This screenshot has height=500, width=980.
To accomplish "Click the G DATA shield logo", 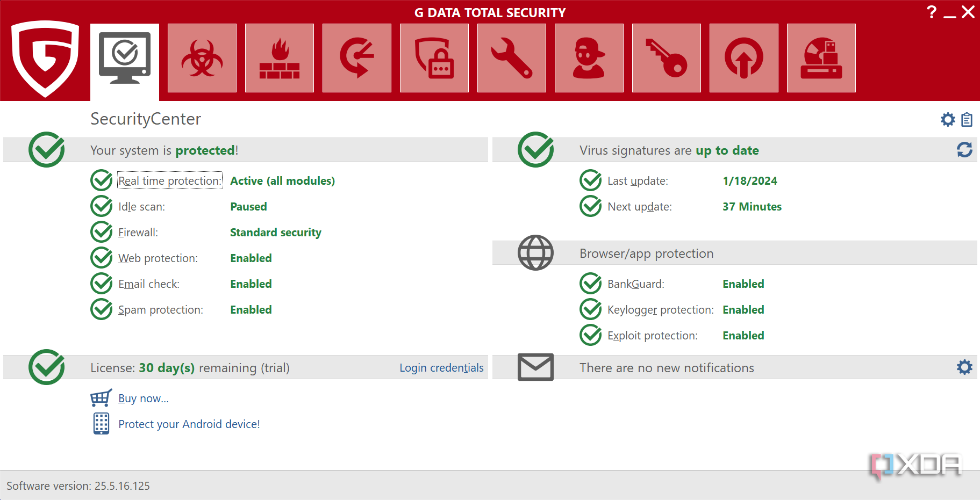I will pos(45,58).
